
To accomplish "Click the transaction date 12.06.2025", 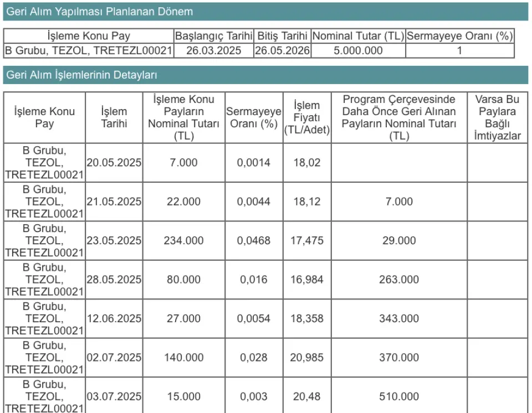I will pos(114,319).
